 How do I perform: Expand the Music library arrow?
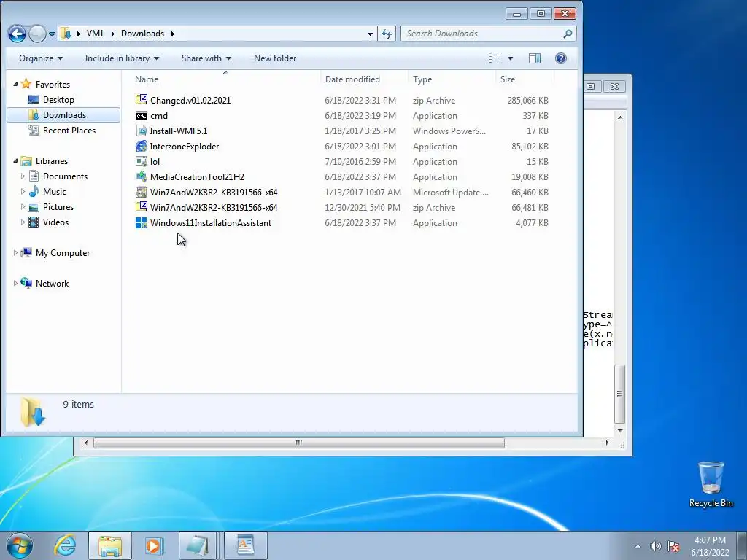click(x=23, y=192)
